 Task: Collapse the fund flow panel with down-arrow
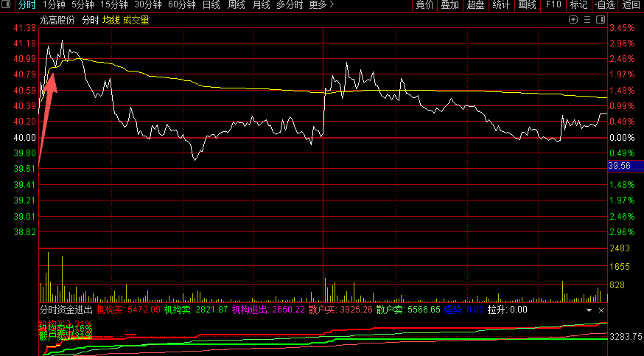[x=589, y=310]
